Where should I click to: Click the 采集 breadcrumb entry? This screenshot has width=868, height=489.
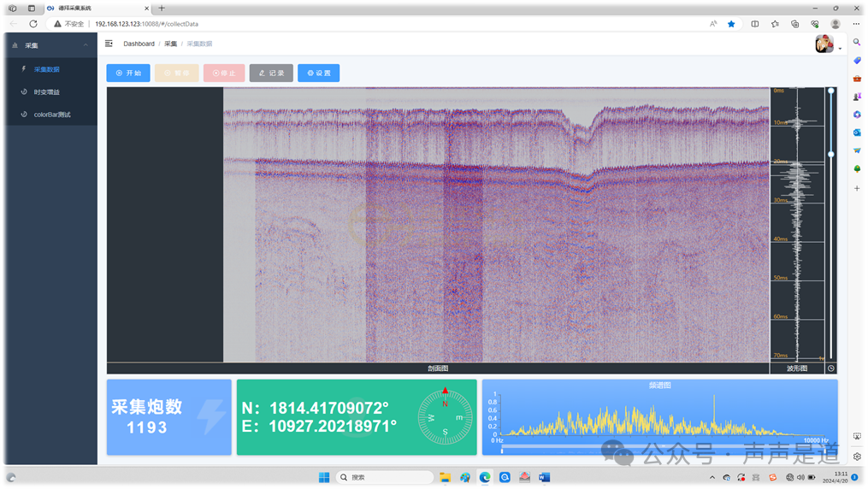click(170, 44)
